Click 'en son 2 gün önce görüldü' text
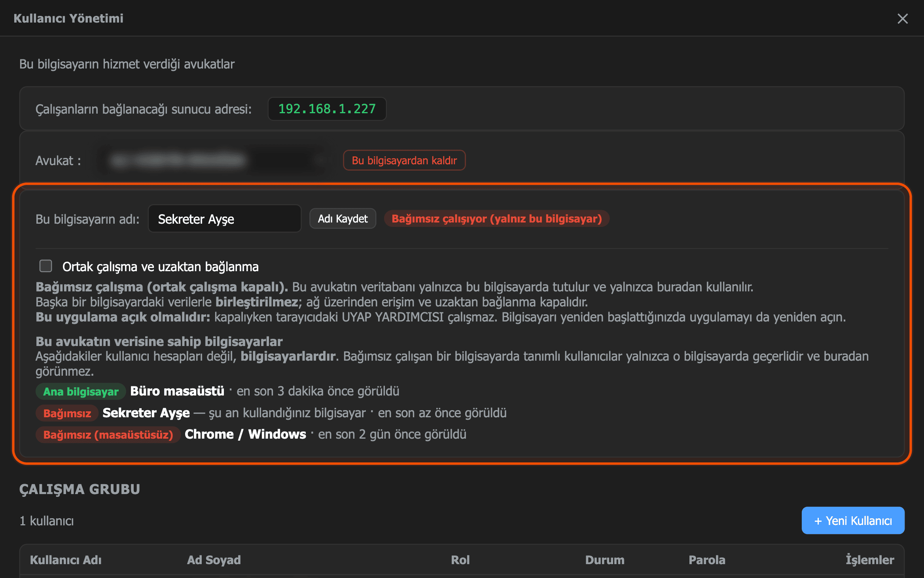 (x=392, y=434)
